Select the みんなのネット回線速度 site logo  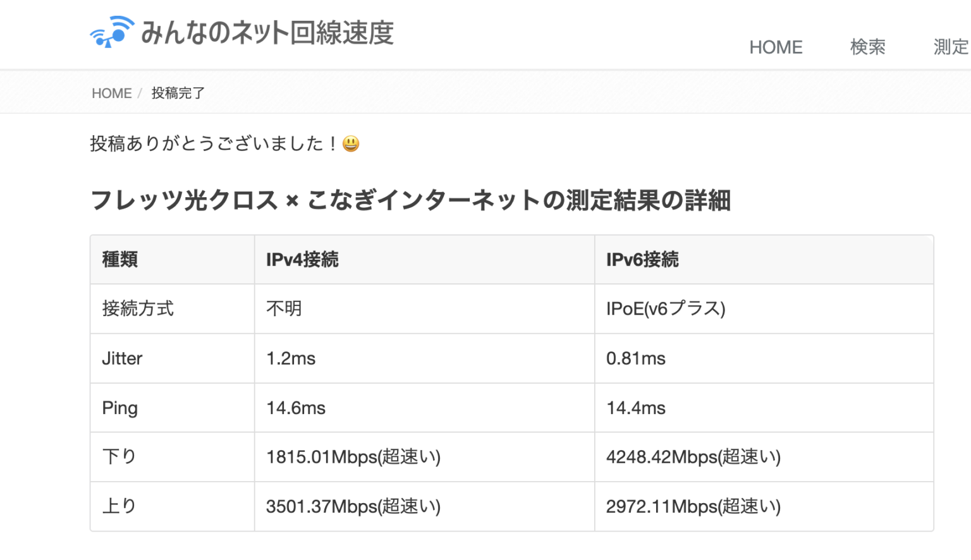pos(267,33)
